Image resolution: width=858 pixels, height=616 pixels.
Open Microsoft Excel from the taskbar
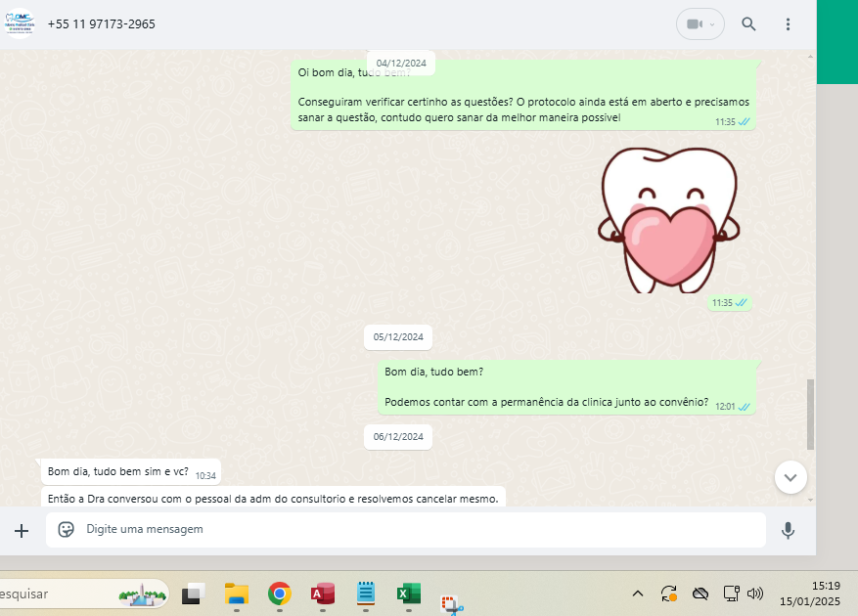(x=408, y=594)
